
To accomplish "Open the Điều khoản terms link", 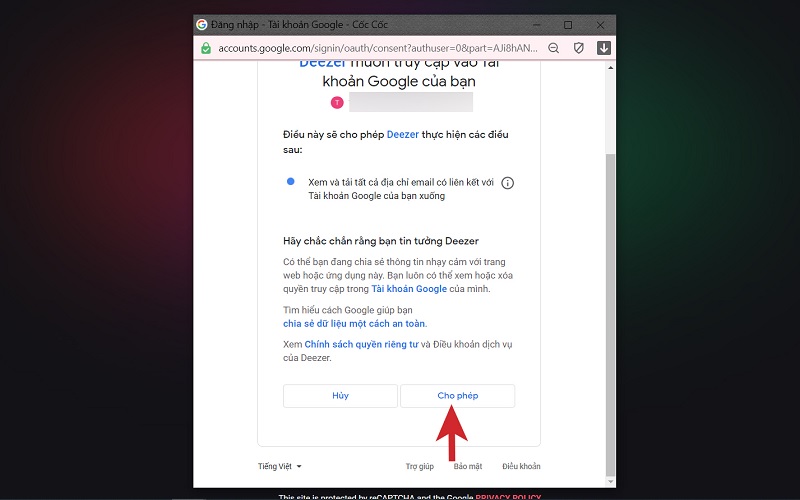I will pyautogui.click(x=521, y=466).
